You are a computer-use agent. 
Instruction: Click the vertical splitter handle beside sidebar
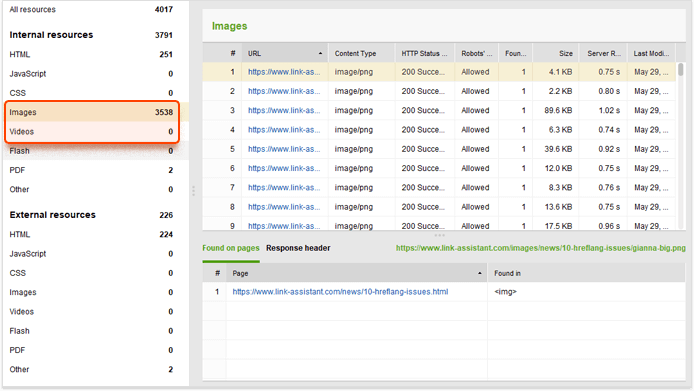click(193, 191)
